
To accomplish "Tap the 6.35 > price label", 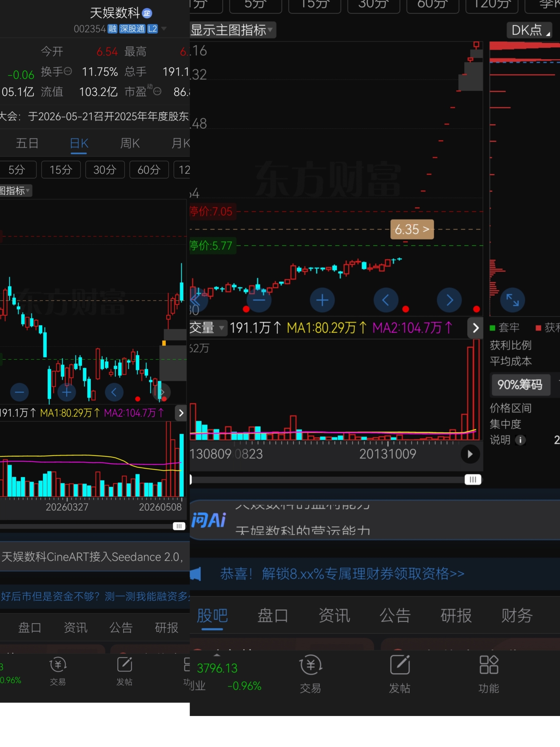I will (412, 229).
